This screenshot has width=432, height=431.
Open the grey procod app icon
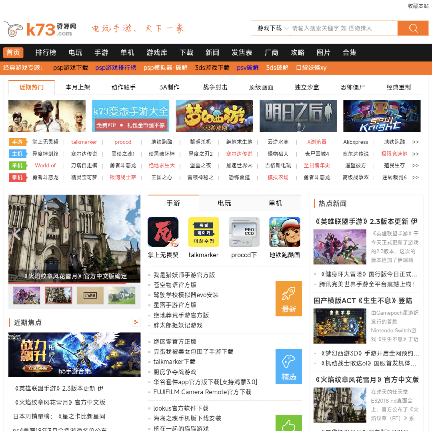pyautogui.click(x=244, y=232)
